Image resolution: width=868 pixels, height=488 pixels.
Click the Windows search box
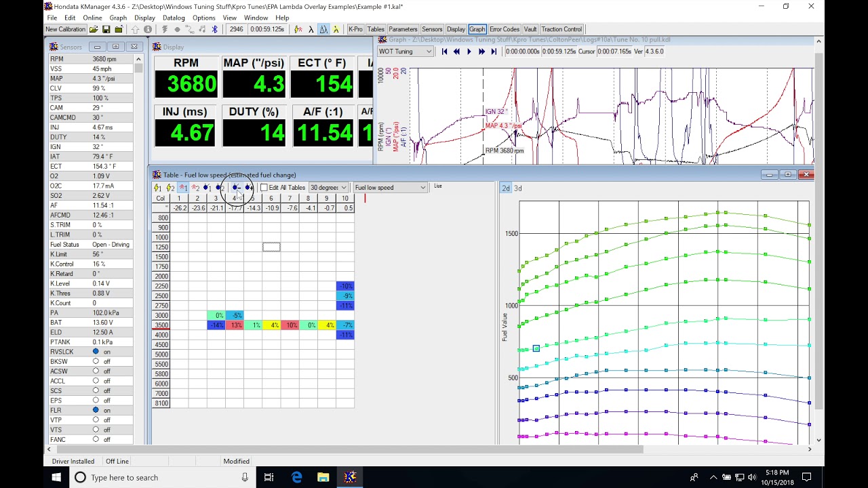click(x=163, y=477)
